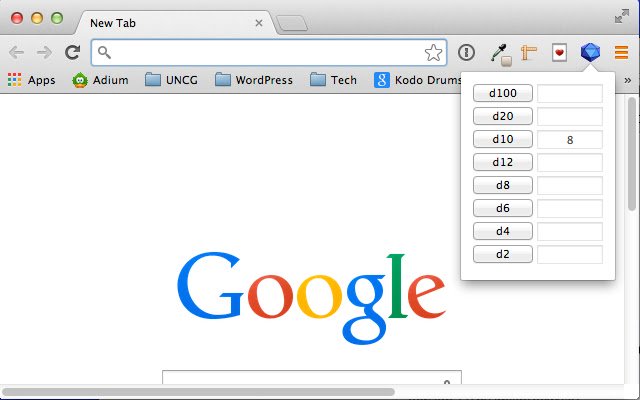Screen dimensions: 640x400
Task: Open the WordPress bookmarks folder
Action: (x=254, y=80)
